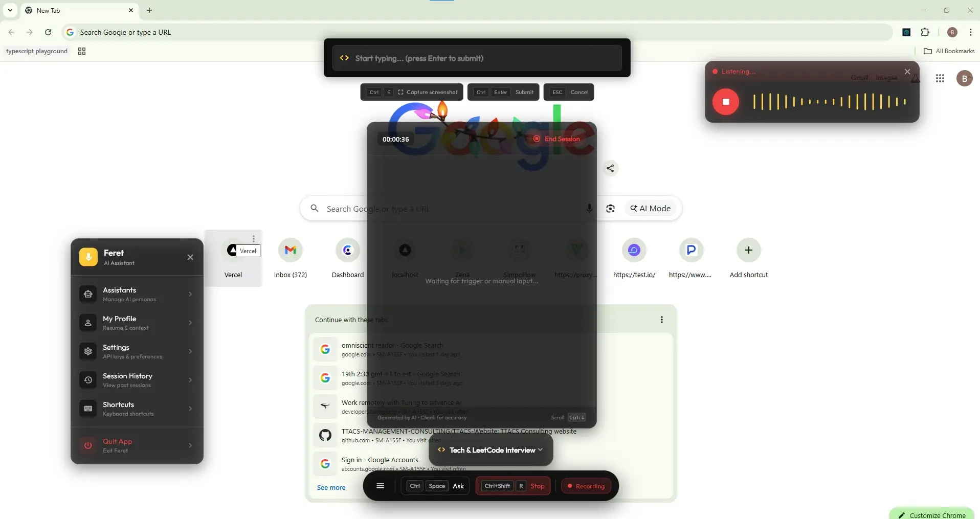Click the red stop recording circle button

tap(726, 102)
